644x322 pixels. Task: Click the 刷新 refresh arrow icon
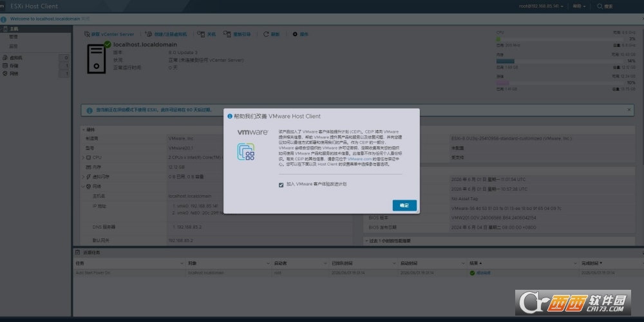[x=266, y=34]
